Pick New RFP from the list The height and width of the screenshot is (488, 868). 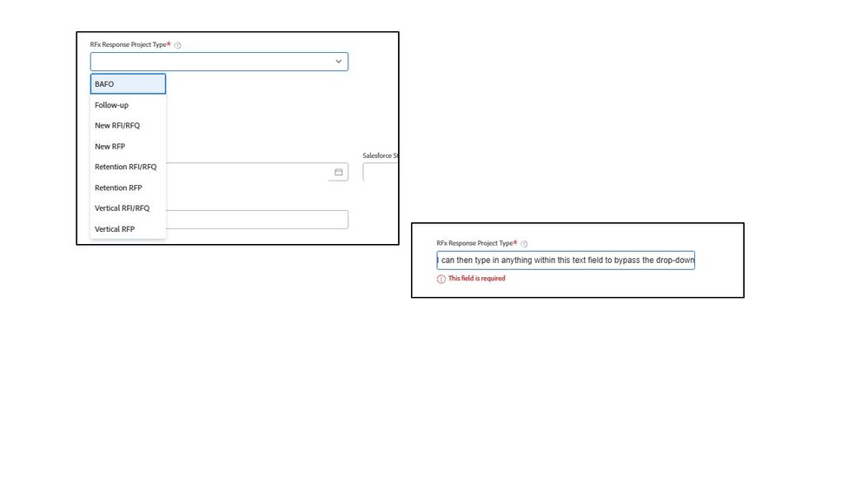pos(128,147)
